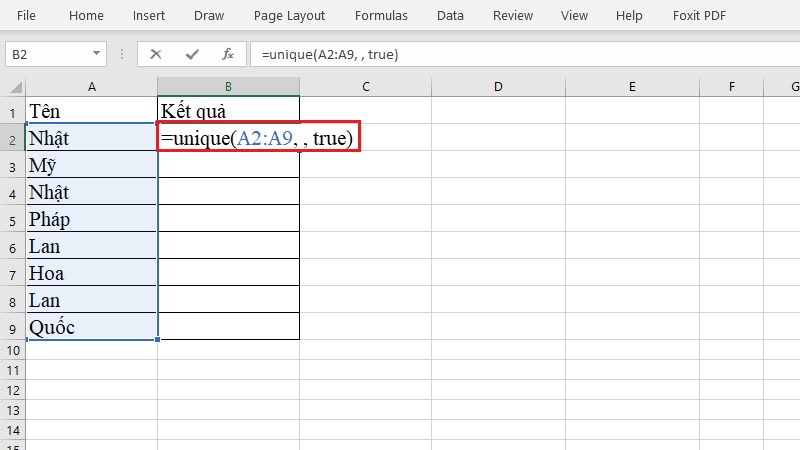The height and width of the screenshot is (450, 800).
Task: Select column C header
Action: point(365,87)
